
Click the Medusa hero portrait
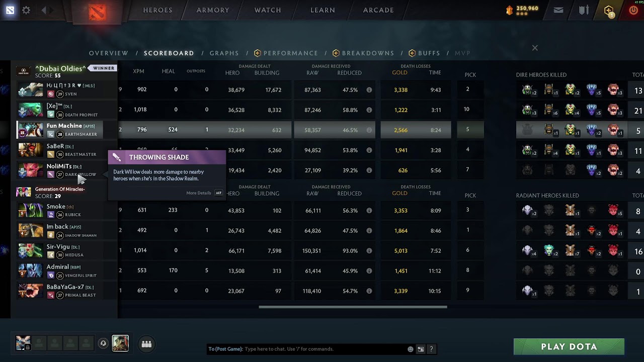coord(31,250)
